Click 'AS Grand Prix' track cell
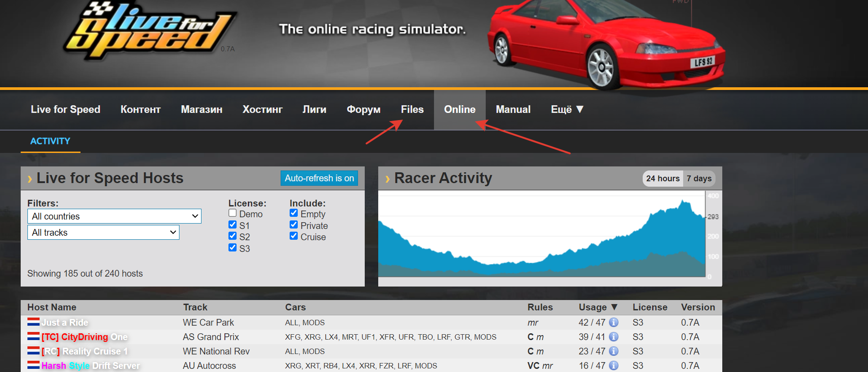 [x=211, y=337]
